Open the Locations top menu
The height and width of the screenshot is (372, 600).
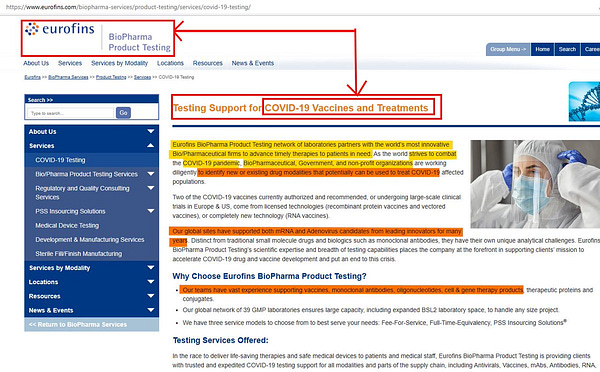[170, 63]
